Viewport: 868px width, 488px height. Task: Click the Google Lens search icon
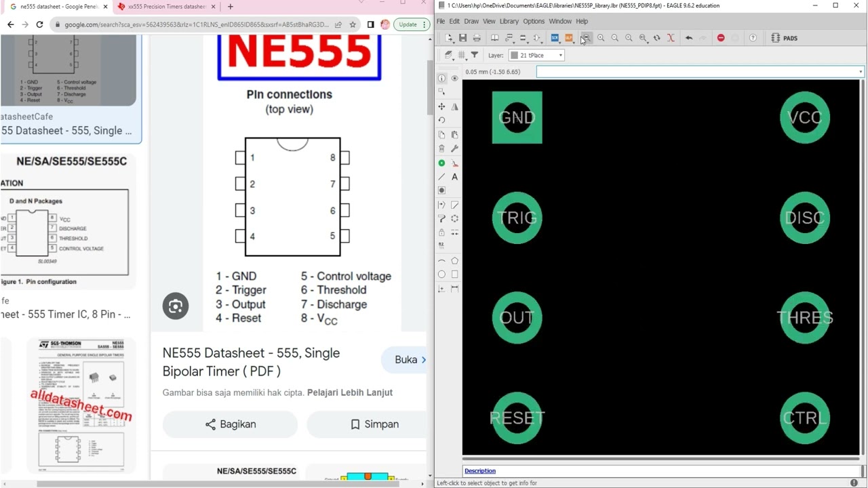pos(176,306)
